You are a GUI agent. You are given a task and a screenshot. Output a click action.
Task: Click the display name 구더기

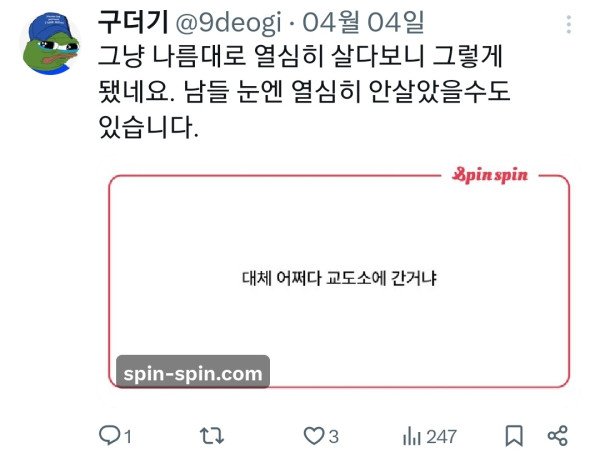pos(133,23)
